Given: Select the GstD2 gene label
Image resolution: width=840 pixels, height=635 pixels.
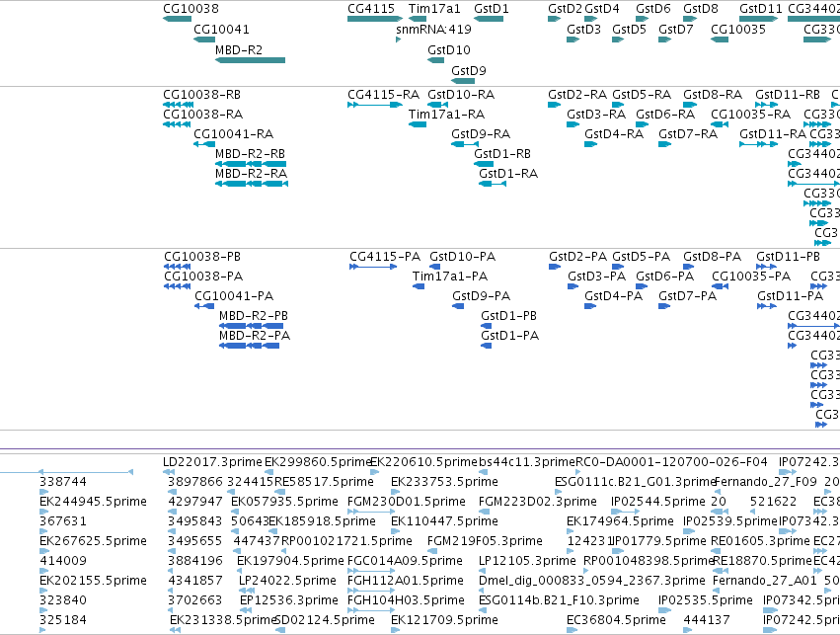Looking at the screenshot, I should point(565,9).
